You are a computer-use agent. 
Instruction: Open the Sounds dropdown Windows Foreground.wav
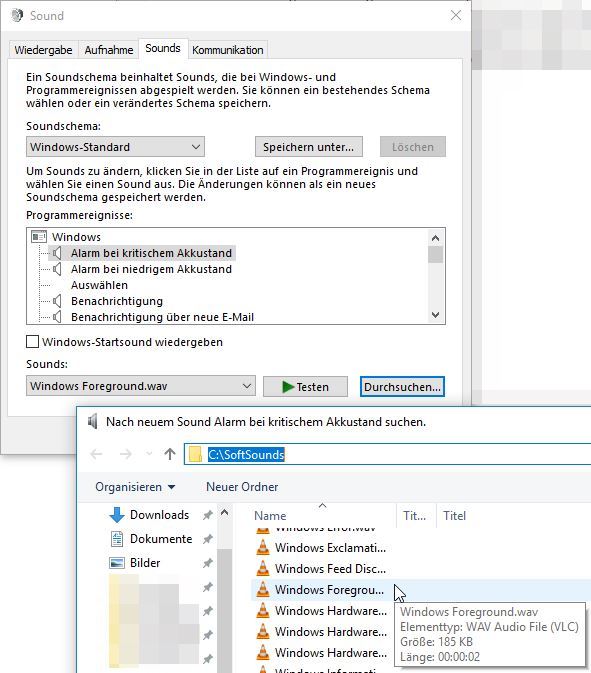pos(141,386)
